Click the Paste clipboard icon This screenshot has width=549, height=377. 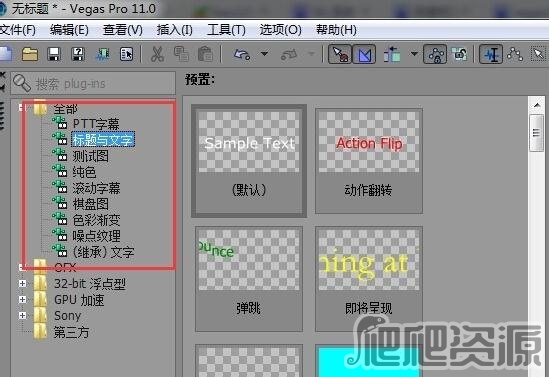(206, 54)
